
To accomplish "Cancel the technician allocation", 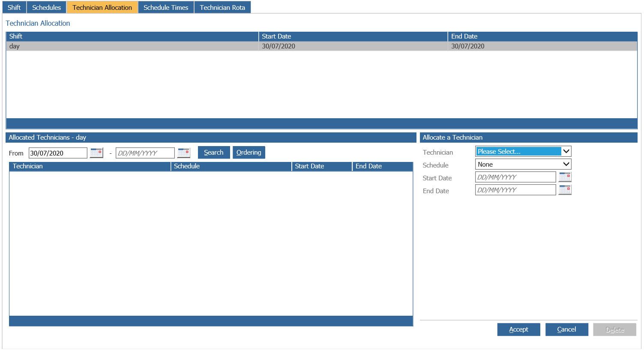I will [566, 329].
